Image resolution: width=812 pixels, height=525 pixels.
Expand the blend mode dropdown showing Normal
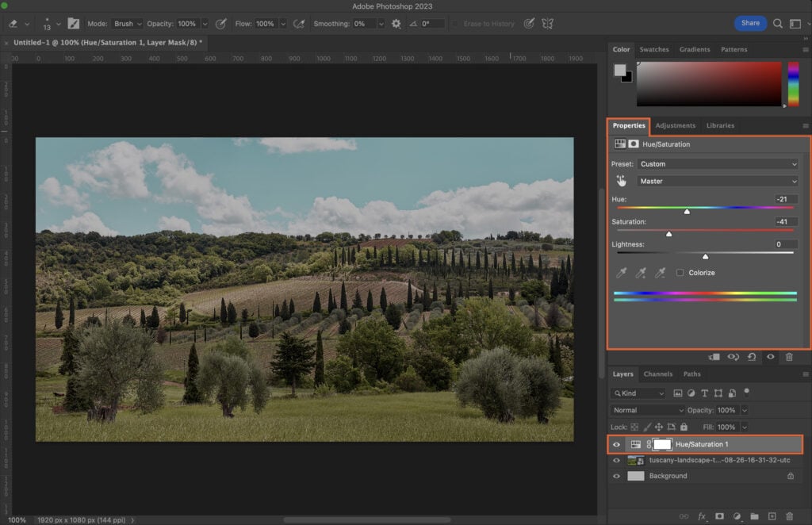(x=646, y=410)
